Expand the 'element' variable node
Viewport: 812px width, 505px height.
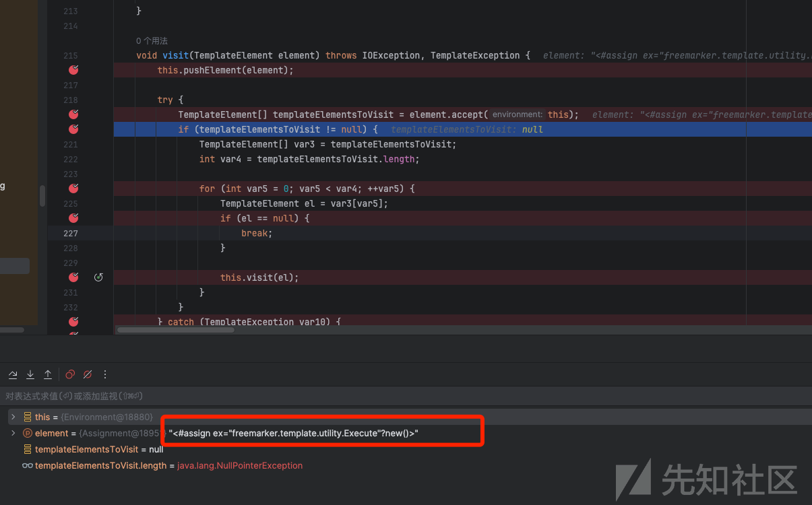click(13, 433)
